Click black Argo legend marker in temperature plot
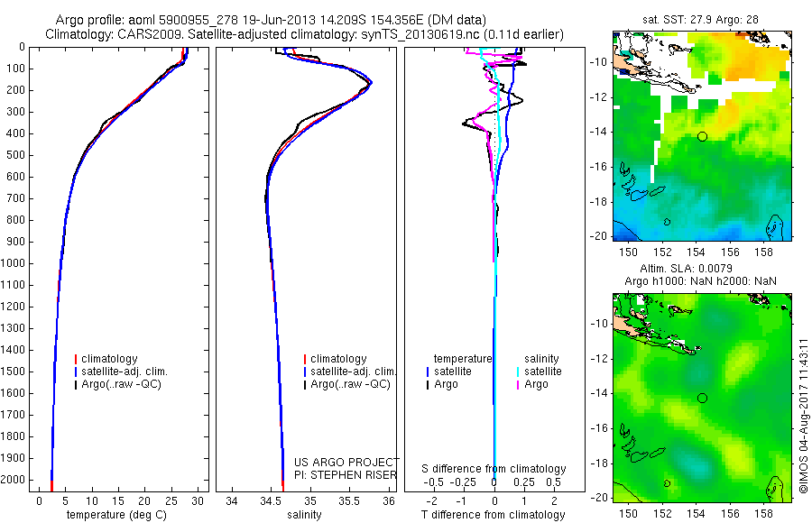This screenshot has width=812, height=523. tap(76, 385)
